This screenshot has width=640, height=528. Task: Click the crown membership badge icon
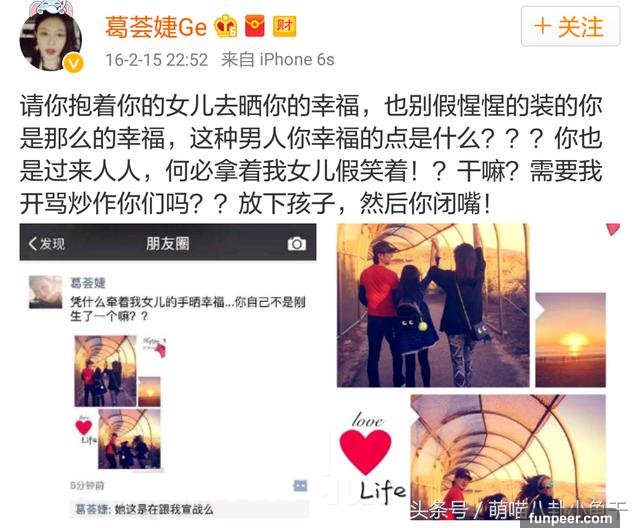pos(226,27)
